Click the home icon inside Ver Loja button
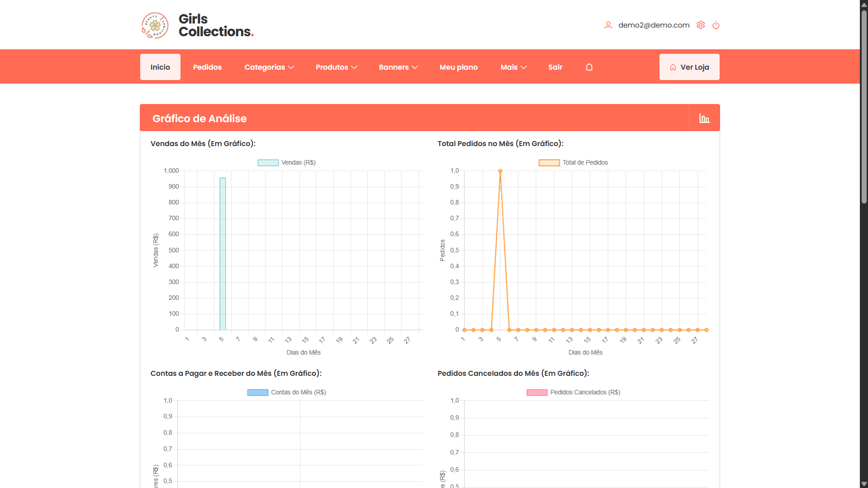This screenshot has height=488, width=868. point(673,66)
